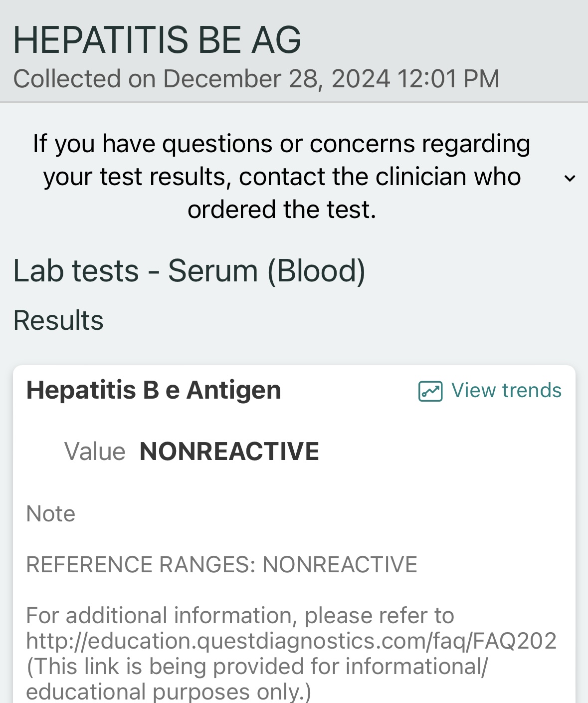Select the Hepatitis B e Antigen card title
This screenshot has height=703, width=588.
[154, 390]
